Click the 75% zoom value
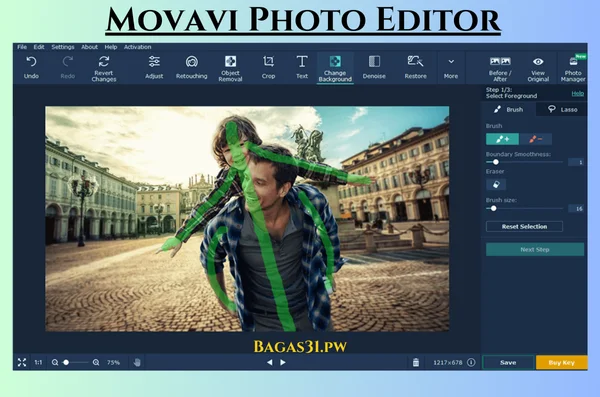Viewport: 600px width, 397px height. point(113,362)
